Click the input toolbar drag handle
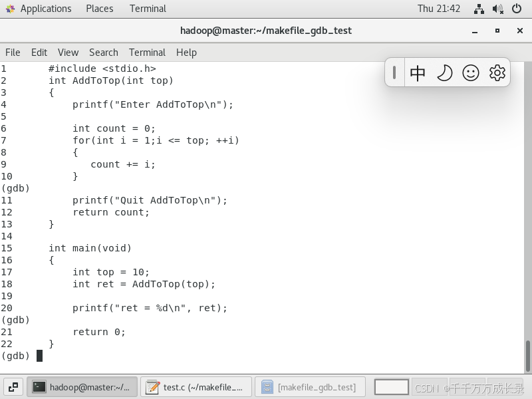Image resolution: width=532 pixels, height=399 pixels. pyautogui.click(x=394, y=72)
